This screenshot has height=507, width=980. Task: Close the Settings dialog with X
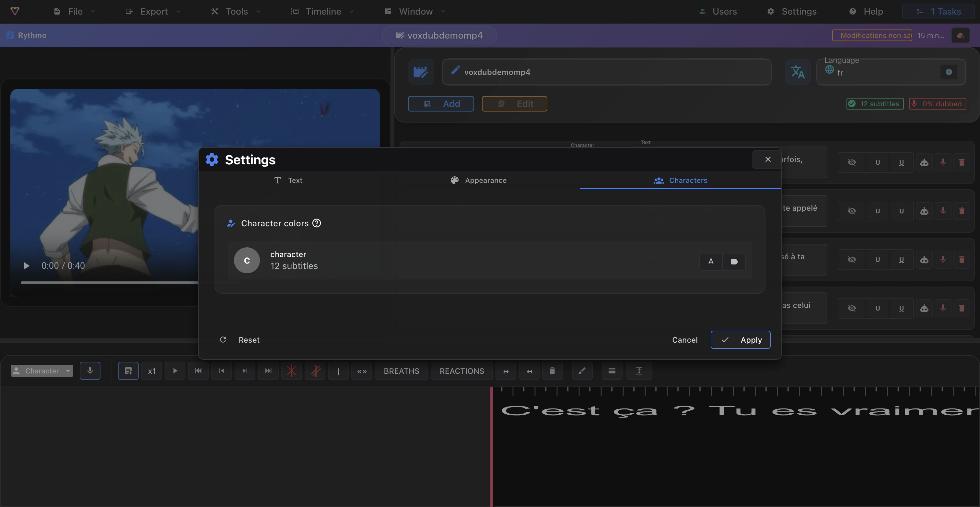click(x=768, y=159)
